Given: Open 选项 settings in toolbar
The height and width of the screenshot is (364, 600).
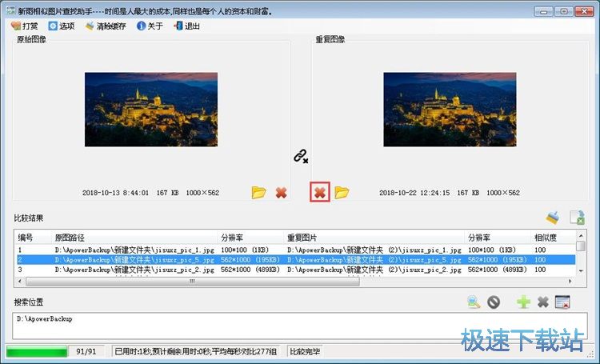Looking at the screenshot, I should 62,26.
